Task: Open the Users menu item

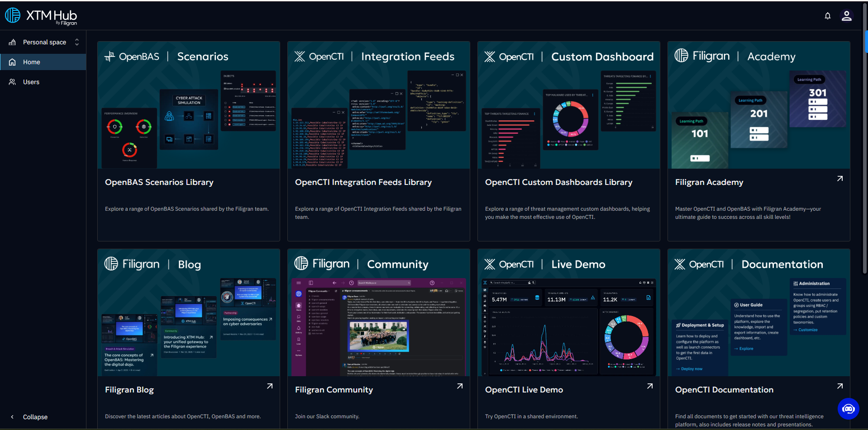Action: click(43, 82)
